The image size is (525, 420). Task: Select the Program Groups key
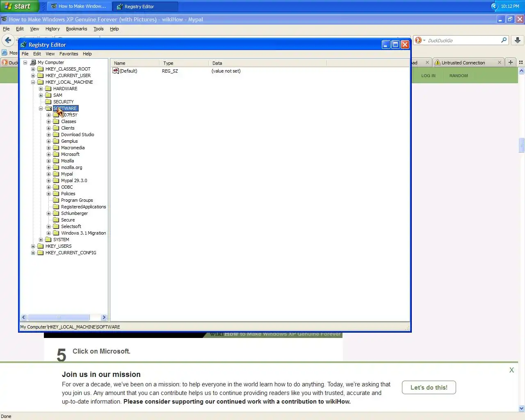point(77,200)
